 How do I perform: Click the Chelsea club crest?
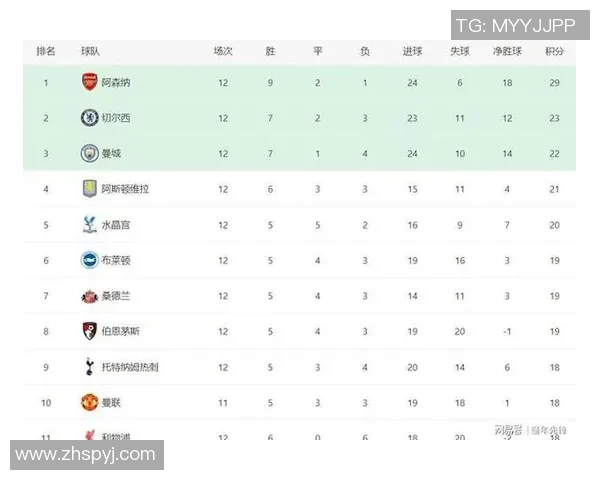[89, 118]
